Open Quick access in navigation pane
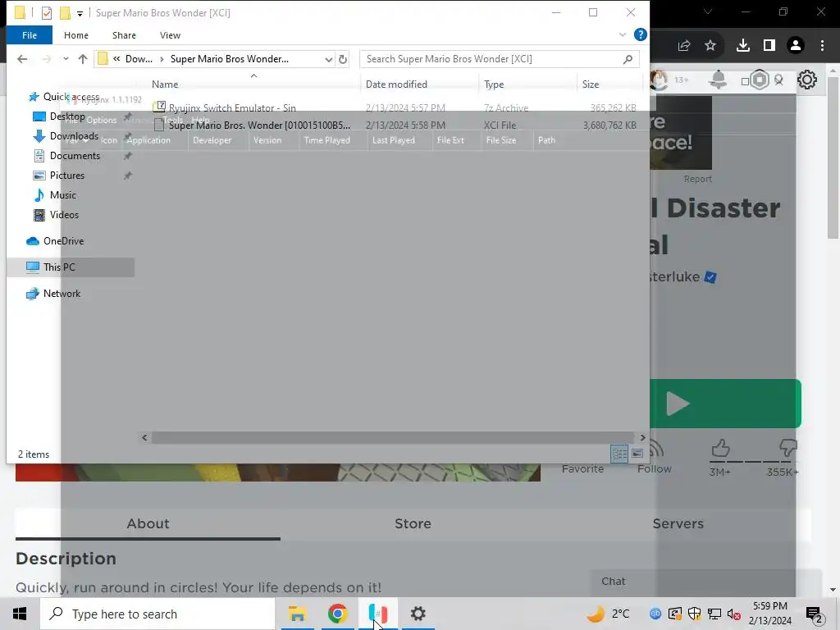Viewport: 840px width, 630px height. click(71, 97)
